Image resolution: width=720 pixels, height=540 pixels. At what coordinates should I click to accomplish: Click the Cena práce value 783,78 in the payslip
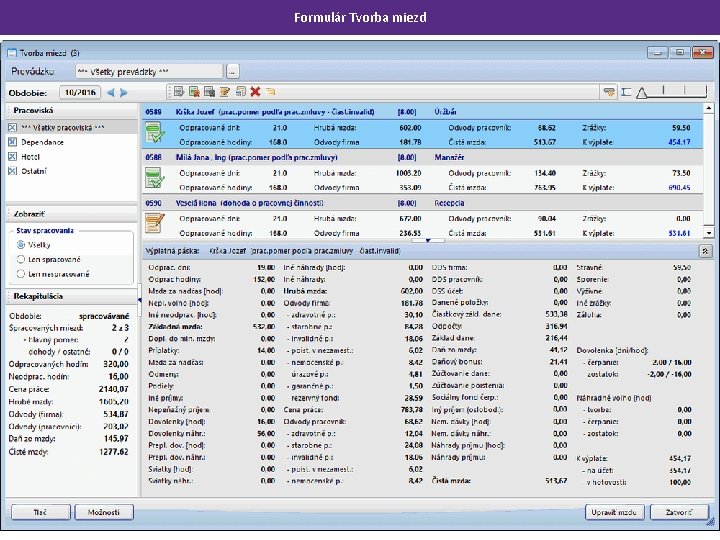pyautogui.click(x=411, y=410)
